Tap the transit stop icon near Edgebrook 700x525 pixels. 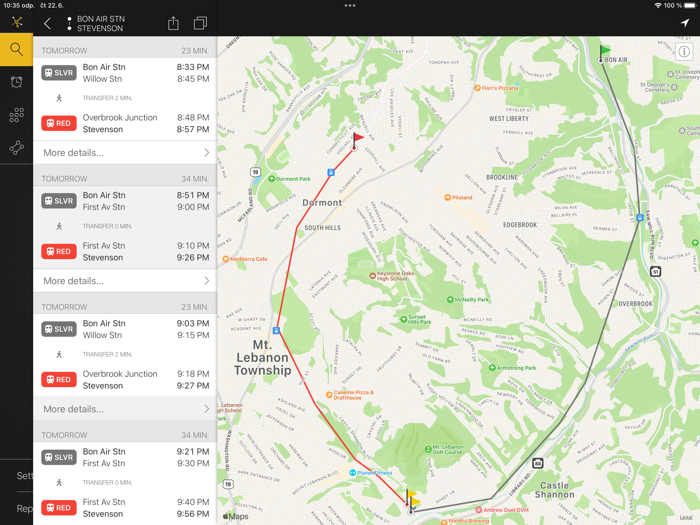coord(640,218)
